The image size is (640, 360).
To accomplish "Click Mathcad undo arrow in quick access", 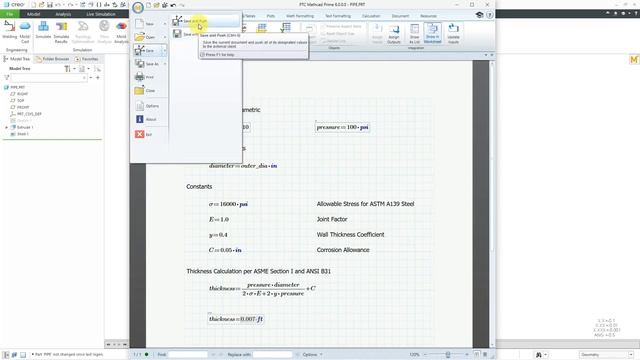I will 173,5.
